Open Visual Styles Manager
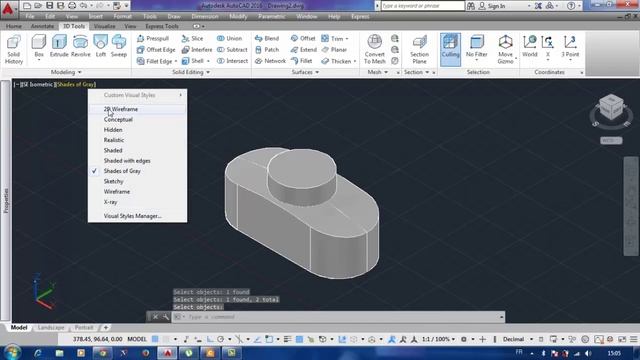Viewport: 640px width, 360px height. [x=138, y=216]
